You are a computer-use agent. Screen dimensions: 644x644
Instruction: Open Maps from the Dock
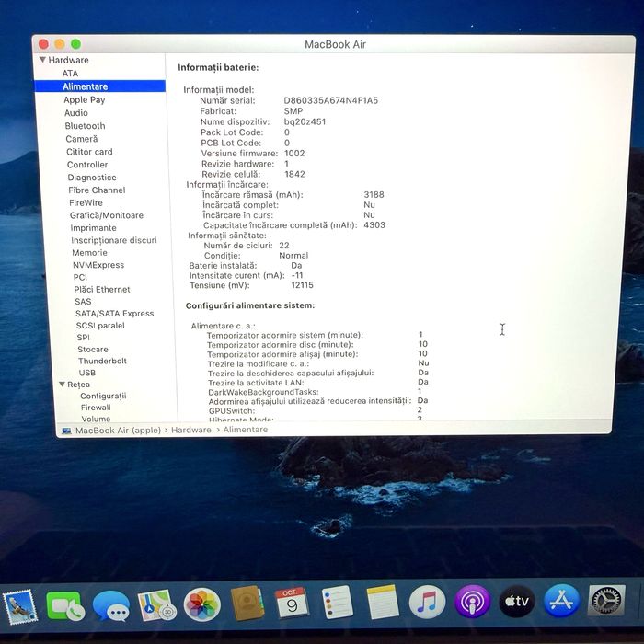point(156,605)
